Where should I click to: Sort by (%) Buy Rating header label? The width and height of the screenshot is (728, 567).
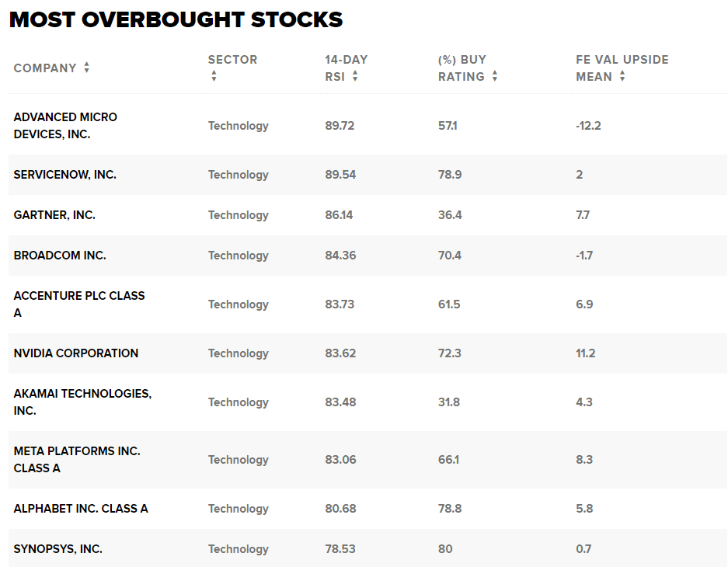pyautogui.click(x=462, y=68)
